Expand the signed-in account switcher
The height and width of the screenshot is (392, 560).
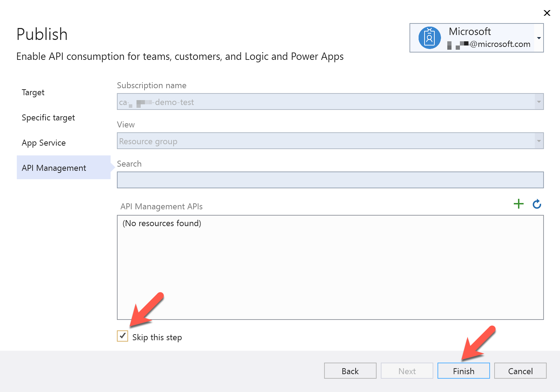[538, 37]
